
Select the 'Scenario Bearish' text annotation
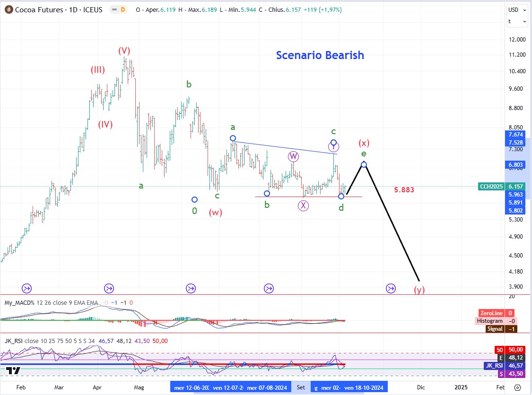[320, 55]
